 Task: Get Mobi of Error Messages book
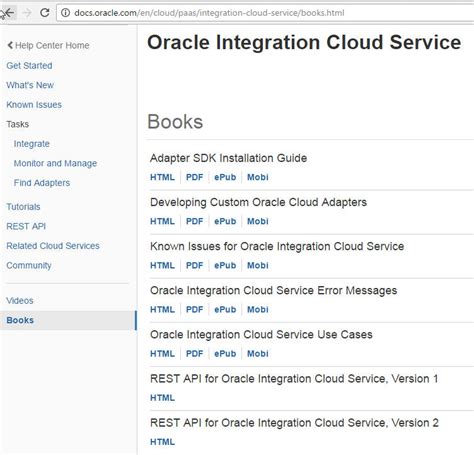[258, 310]
